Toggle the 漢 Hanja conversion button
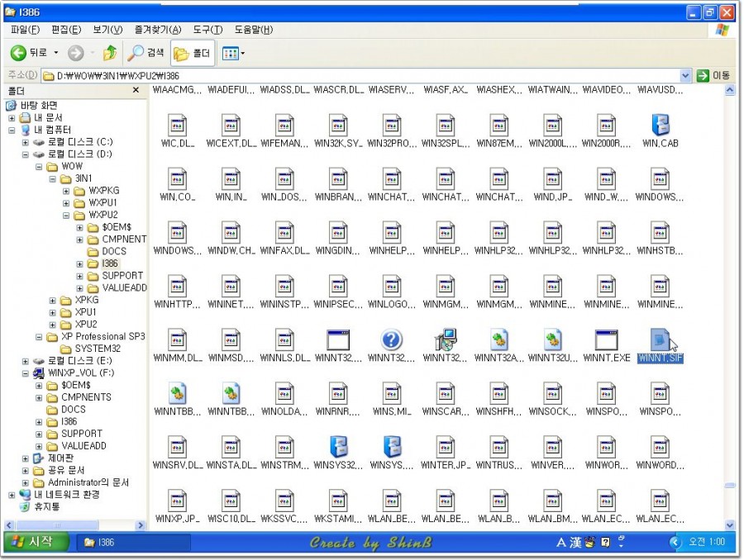This screenshot has height=560, width=744. pos(575,543)
